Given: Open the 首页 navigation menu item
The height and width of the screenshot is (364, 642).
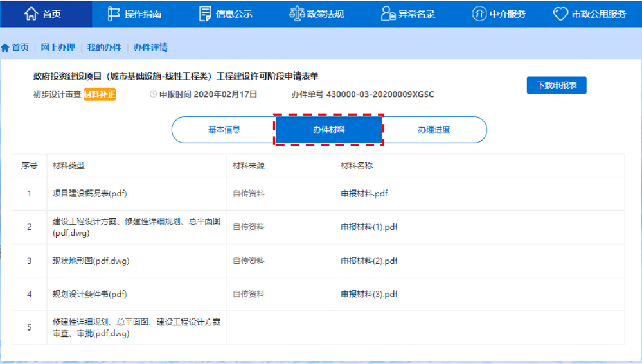Looking at the screenshot, I should point(46,13).
